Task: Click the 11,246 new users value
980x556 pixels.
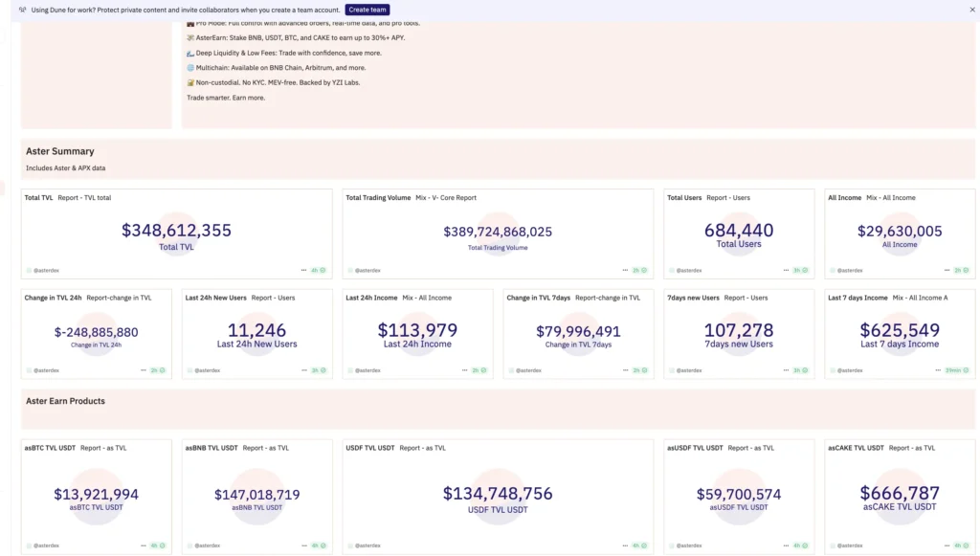Action: pos(256,330)
